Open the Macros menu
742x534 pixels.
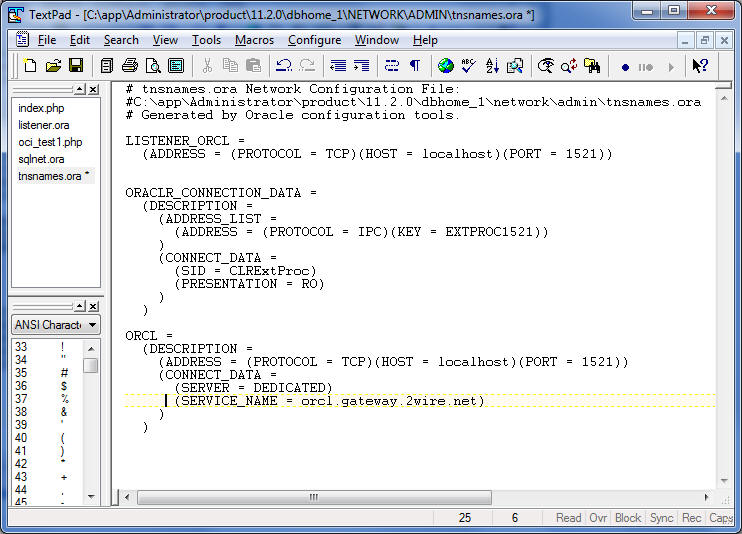254,40
